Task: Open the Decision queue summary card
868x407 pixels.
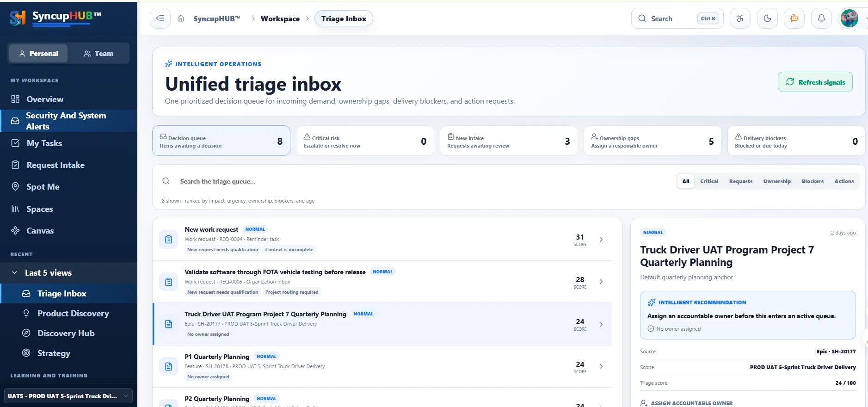Action: tap(221, 141)
